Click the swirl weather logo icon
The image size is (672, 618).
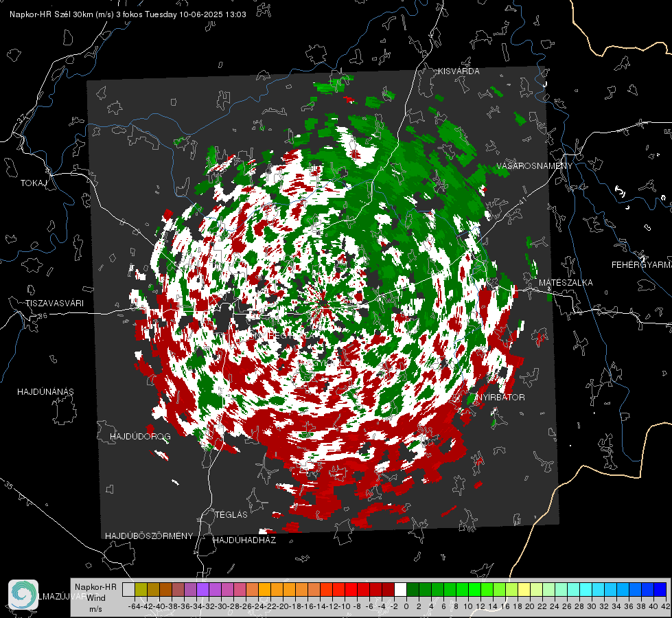[23, 595]
